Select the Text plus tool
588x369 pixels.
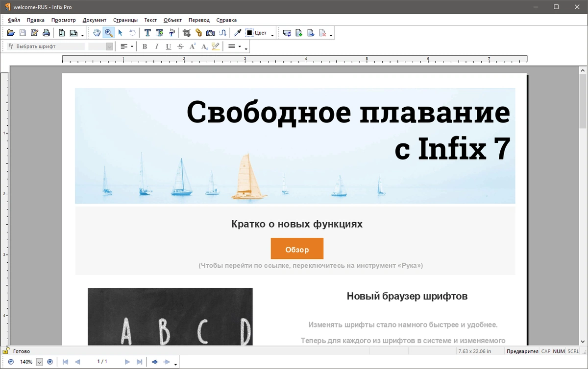160,33
